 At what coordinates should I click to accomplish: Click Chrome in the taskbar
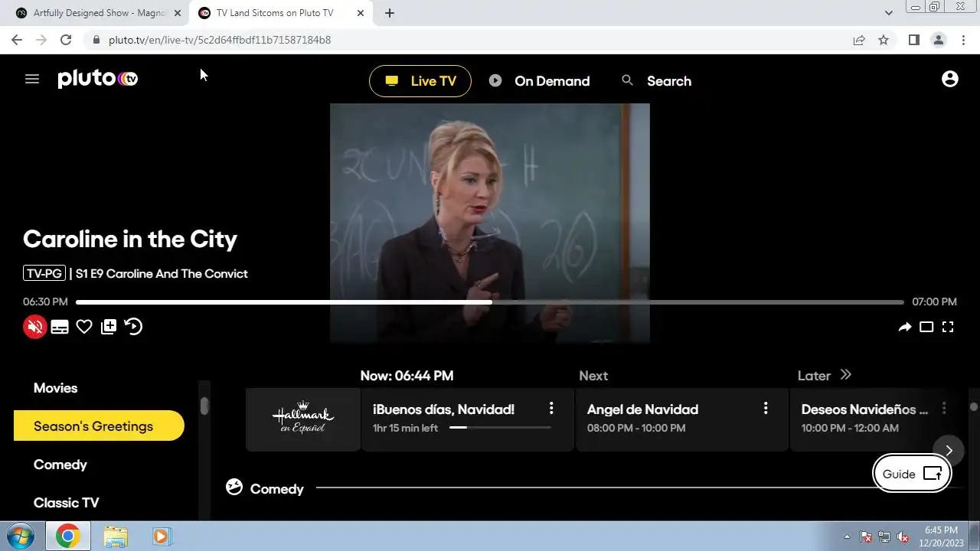tap(67, 536)
